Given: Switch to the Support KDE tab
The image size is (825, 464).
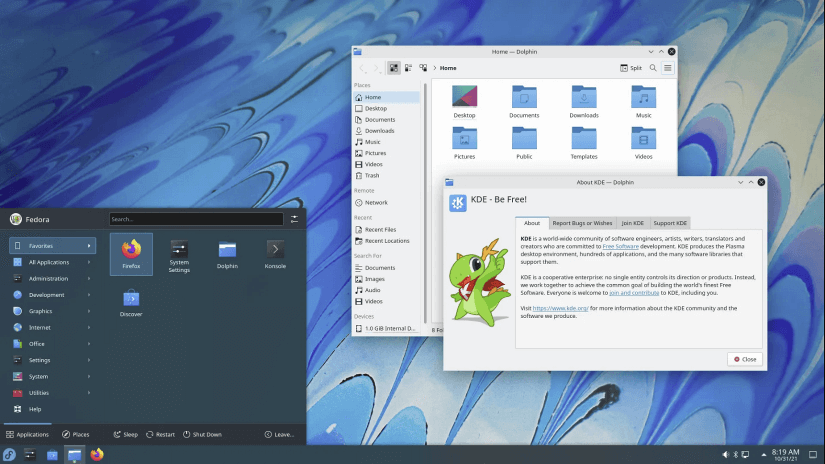Looking at the screenshot, I should coord(670,223).
